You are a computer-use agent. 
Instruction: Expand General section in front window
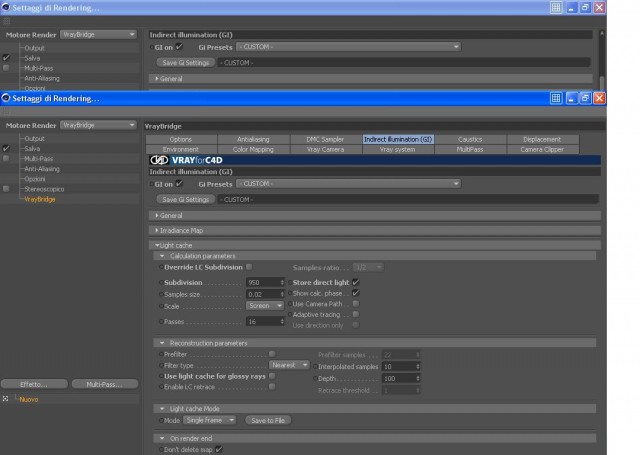375,215
